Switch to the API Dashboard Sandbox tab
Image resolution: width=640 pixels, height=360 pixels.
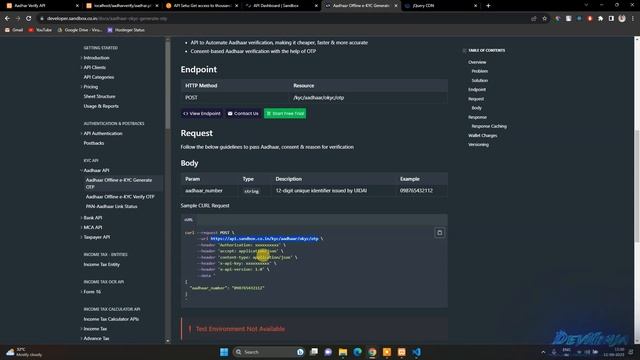click(x=280, y=6)
